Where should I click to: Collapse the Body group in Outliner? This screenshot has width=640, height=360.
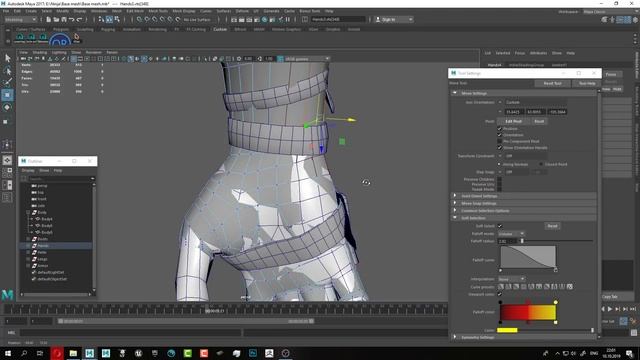click(x=28, y=212)
